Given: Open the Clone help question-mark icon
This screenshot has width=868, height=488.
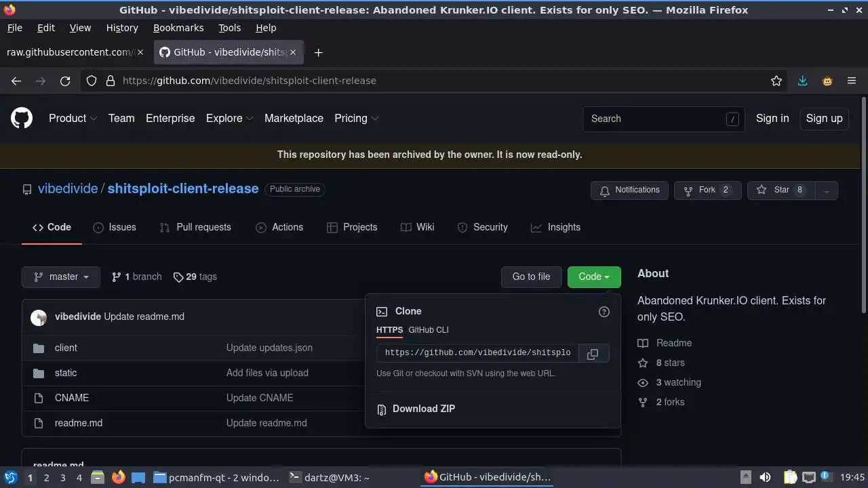Looking at the screenshot, I should coord(604,312).
